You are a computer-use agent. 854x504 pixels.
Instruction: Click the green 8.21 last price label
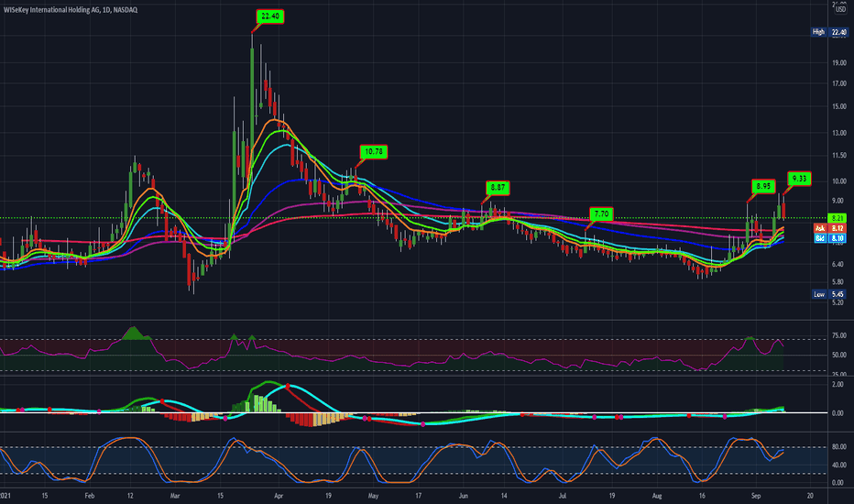[x=838, y=218]
